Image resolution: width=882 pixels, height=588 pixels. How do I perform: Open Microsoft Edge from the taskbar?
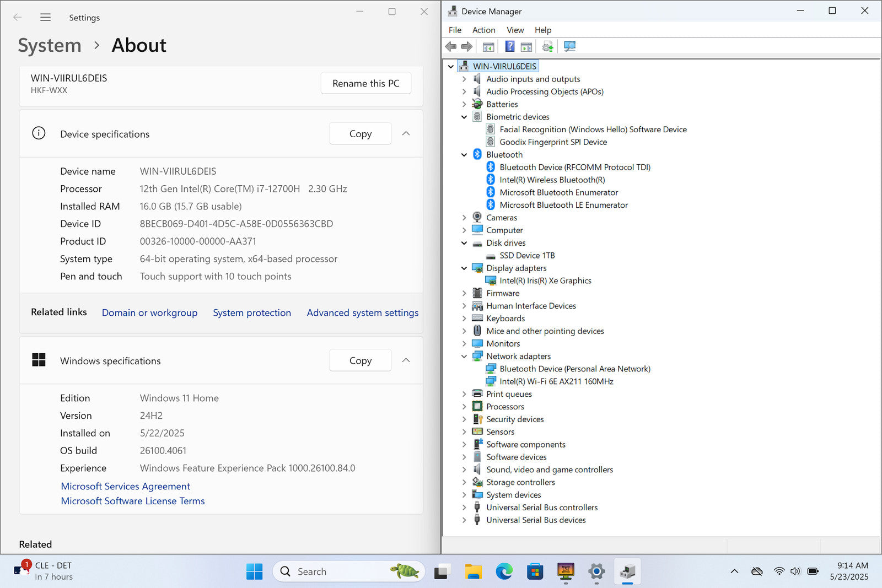click(x=504, y=571)
